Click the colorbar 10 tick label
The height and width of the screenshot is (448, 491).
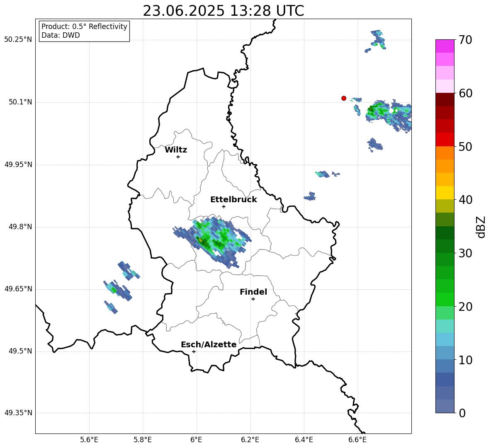465,360
